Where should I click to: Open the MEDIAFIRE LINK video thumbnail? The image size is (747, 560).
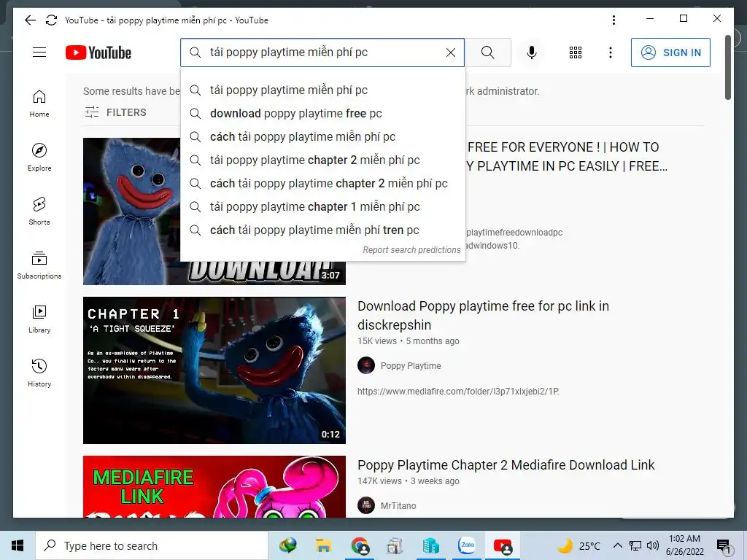(214, 486)
